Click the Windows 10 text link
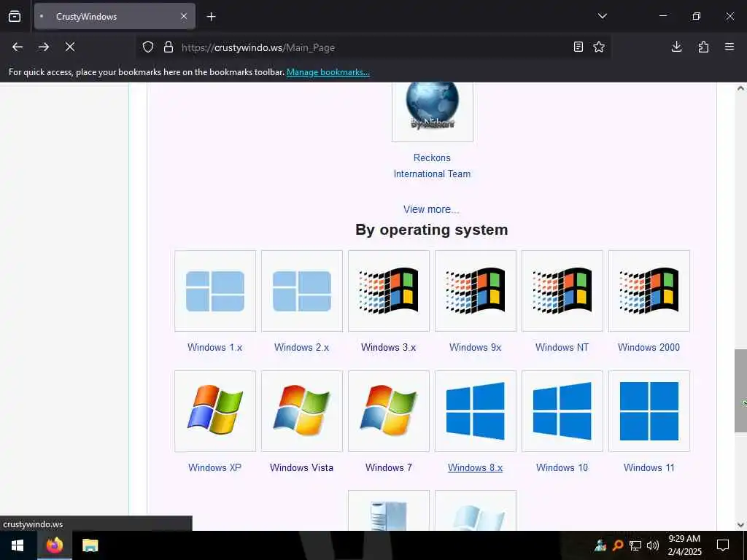Viewport: 747px width, 560px height. point(562,467)
